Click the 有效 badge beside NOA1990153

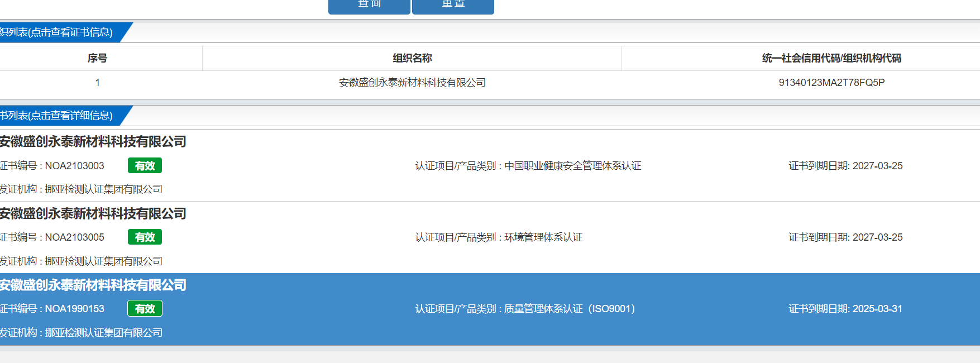(x=145, y=309)
